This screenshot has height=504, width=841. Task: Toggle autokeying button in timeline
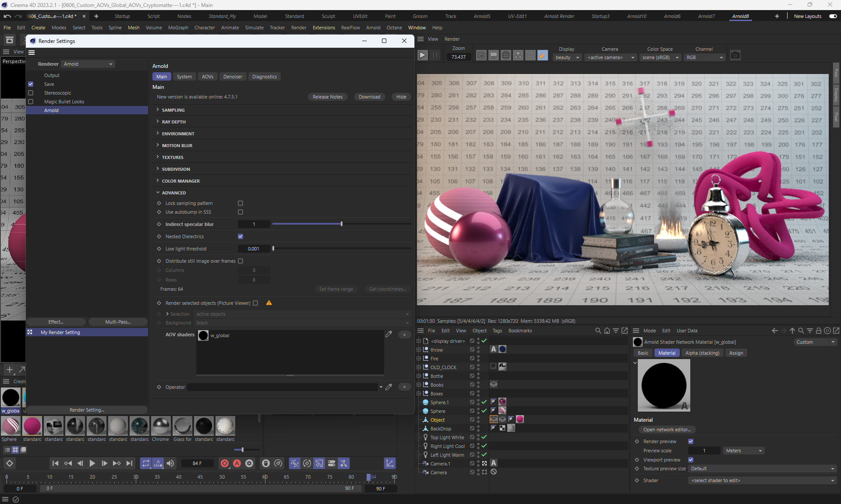pyautogui.click(x=237, y=463)
